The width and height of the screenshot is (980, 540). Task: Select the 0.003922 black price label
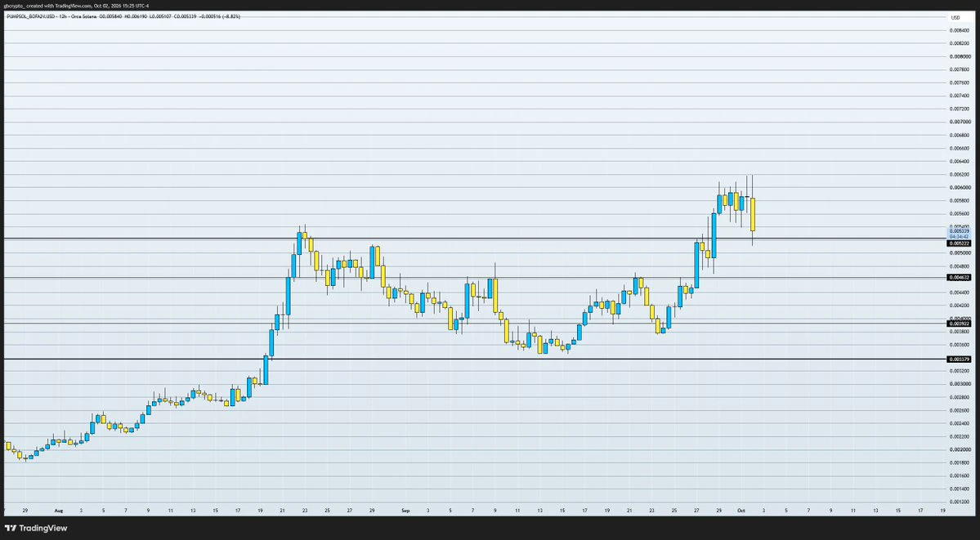[x=959, y=324]
